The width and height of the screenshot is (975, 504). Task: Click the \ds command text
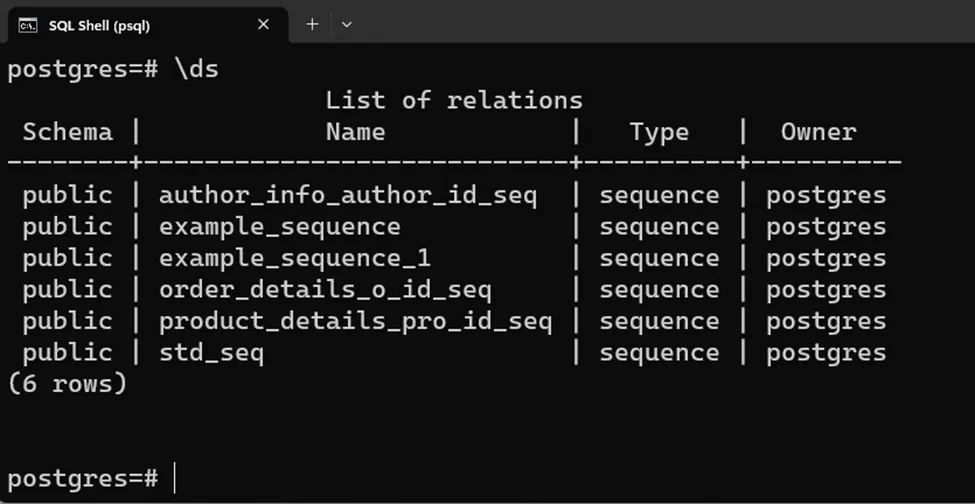(196, 69)
